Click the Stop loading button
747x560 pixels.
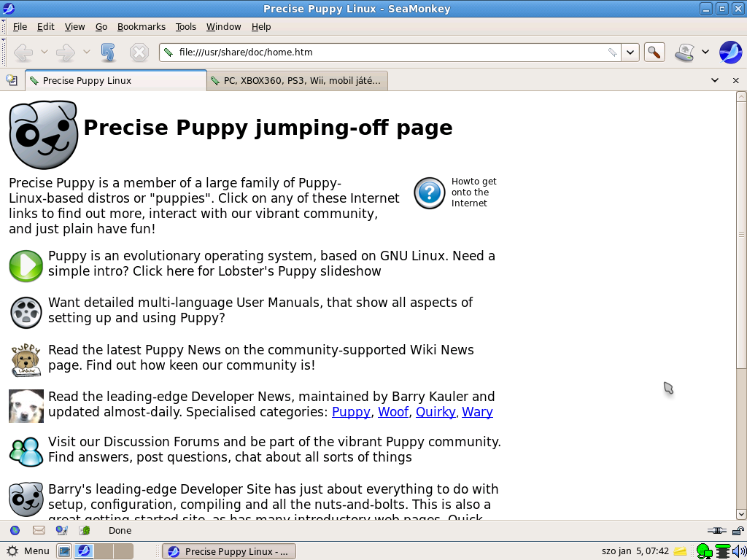(x=139, y=52)
